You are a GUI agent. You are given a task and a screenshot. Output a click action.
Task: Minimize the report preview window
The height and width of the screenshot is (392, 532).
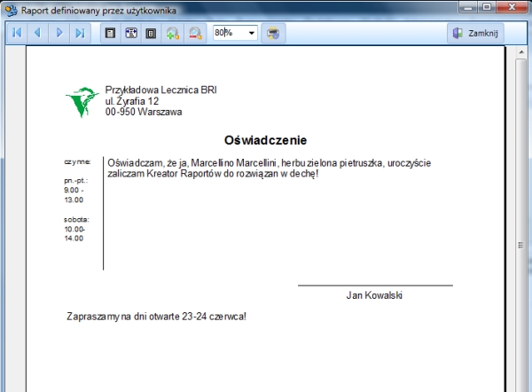pos(468,7)
